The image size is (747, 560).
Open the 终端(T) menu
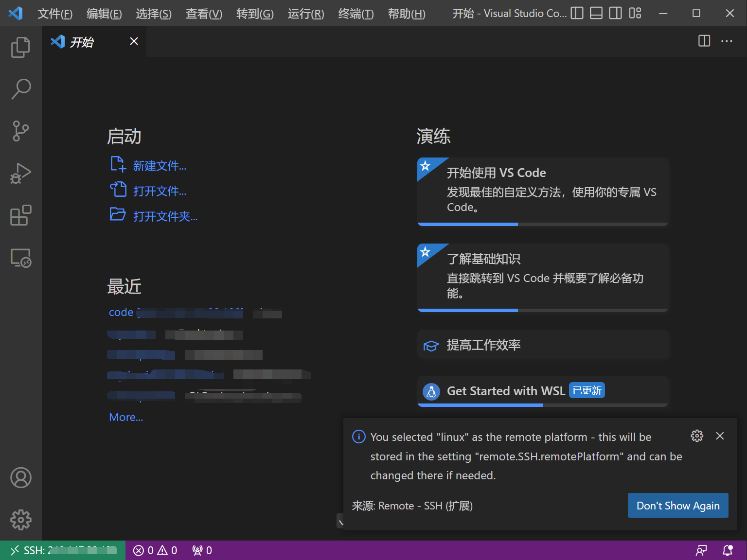pos(356,14)
